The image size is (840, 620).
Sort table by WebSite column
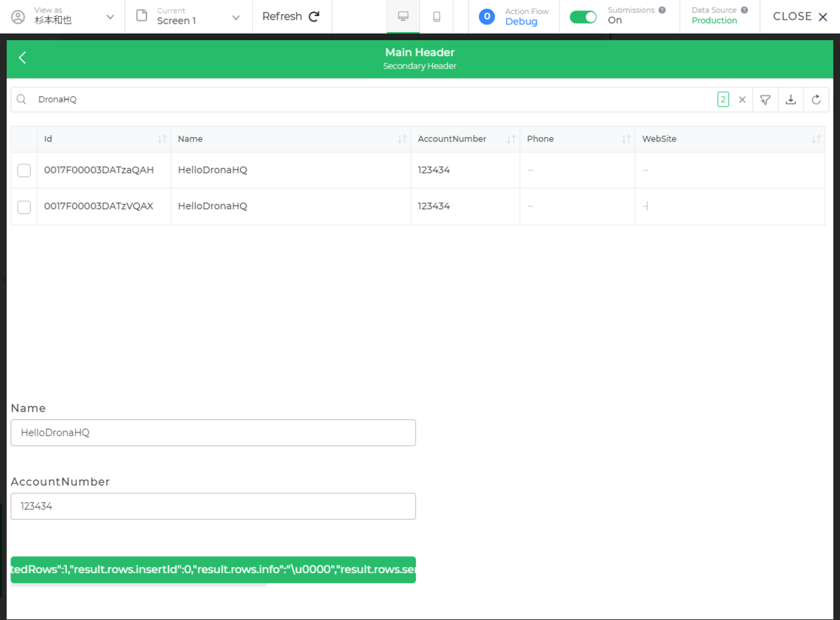(x=815, y=139)
